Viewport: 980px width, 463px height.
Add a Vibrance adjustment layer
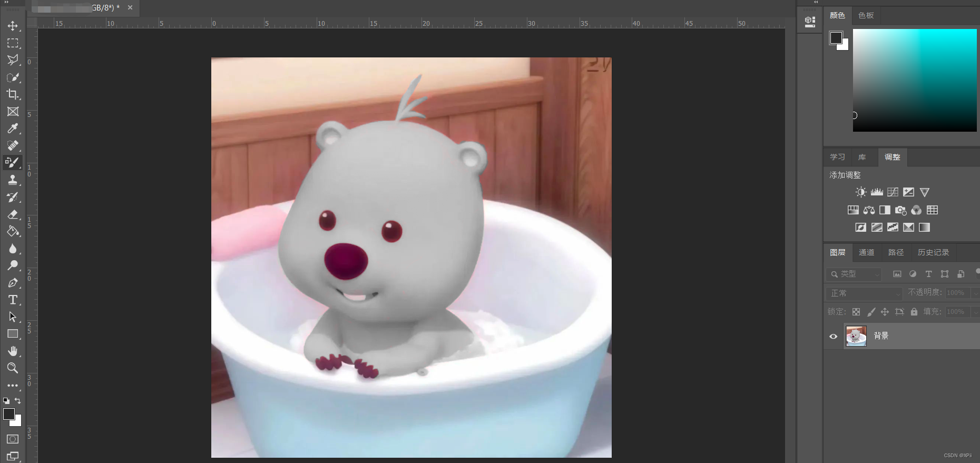(924, 192)
